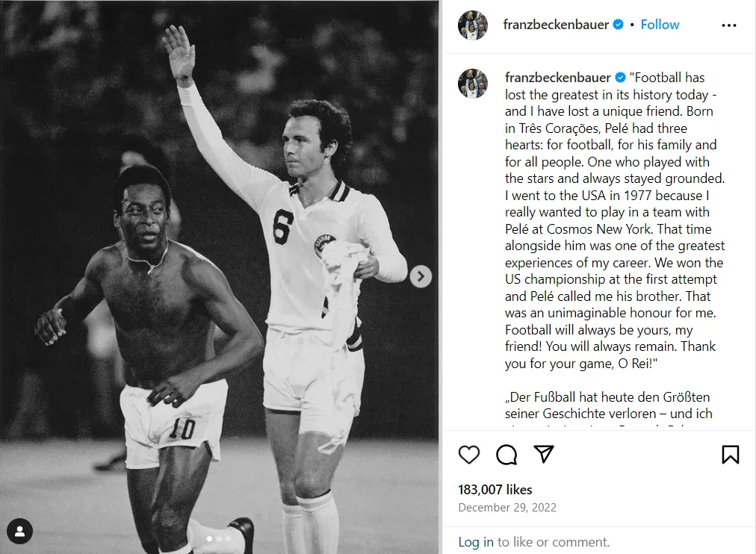Open comments via the speech bubble icon
The width and height of the screenshot is (756, 554).
coord(506,454)
